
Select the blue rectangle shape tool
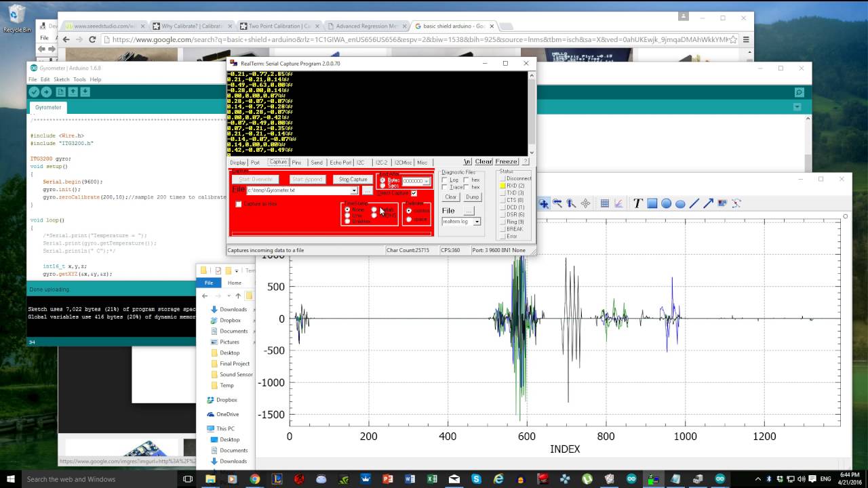tap(652, 203)
